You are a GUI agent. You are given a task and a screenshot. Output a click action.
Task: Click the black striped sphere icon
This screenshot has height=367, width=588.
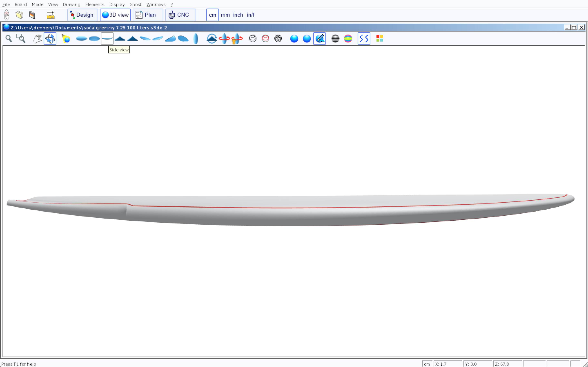[335, 39]
